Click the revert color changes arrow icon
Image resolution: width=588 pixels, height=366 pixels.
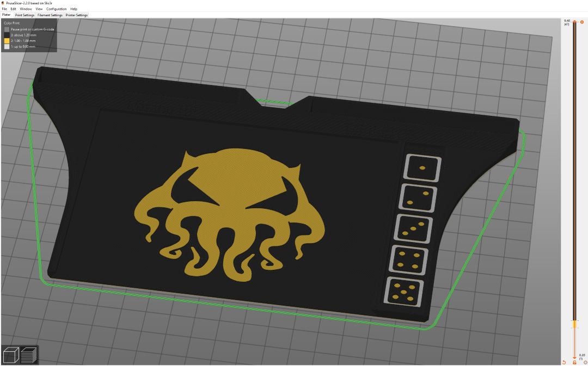tap(563, 362)
